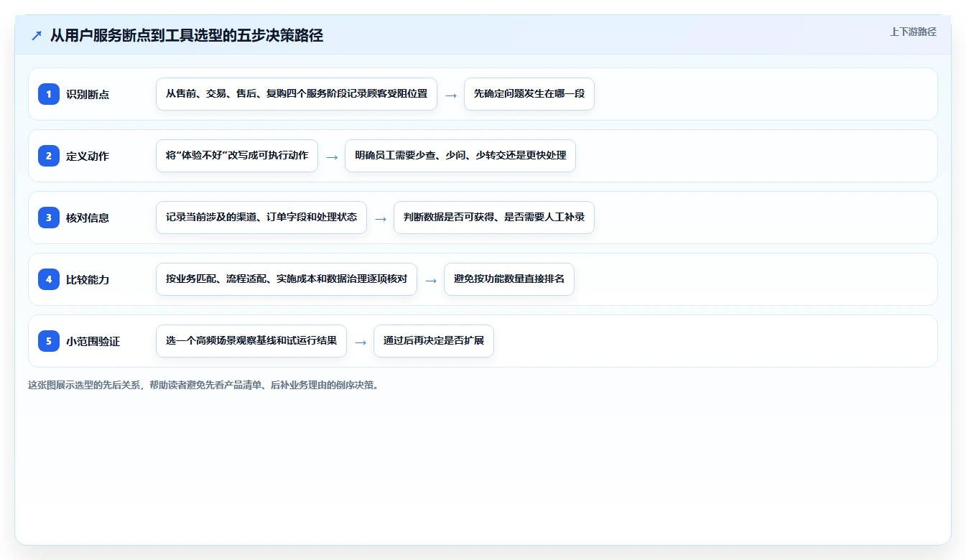Click the box 记录当前涉及的渠道、订单字段和处理状态
Screen dimensions: 966x560
tap(261, 218)
